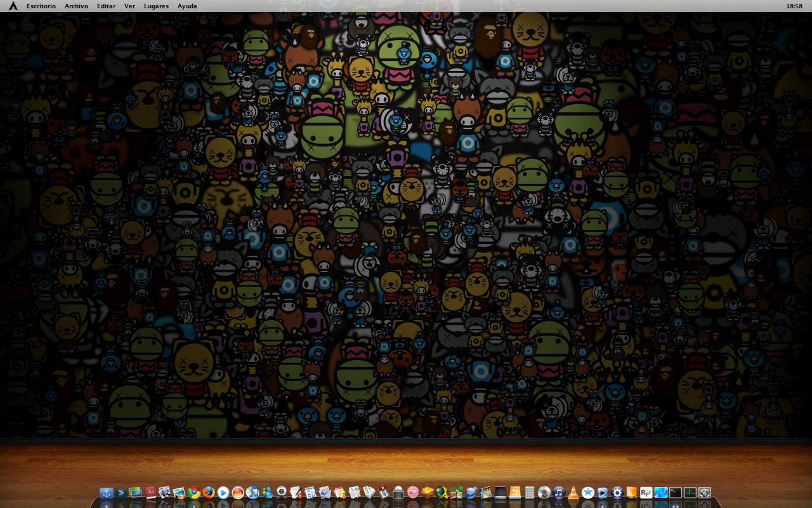Launch Google Chrome from the dock
Viewport: 812px width, 508px height.
pyautogui.click(x=194, y=493)
